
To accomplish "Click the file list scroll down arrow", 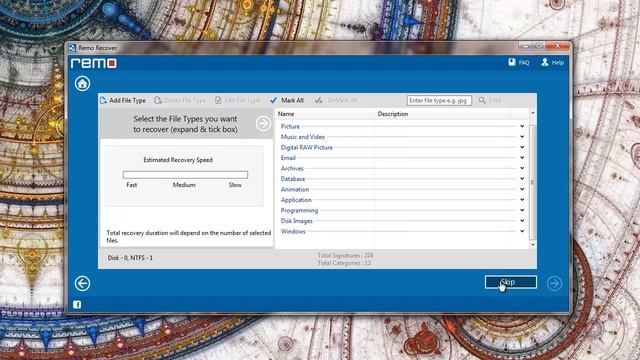I will 532,245.
